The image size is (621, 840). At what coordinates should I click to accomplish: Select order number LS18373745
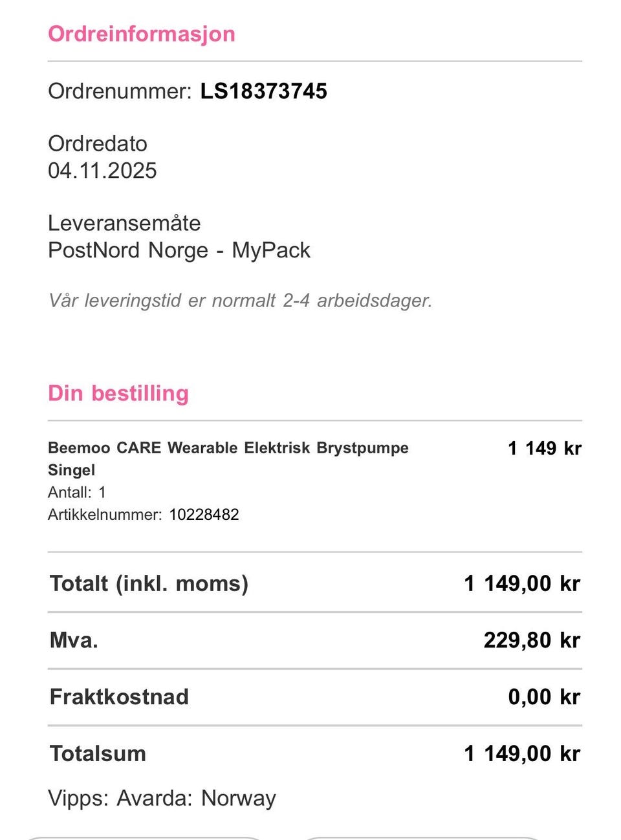click(263, 91)
